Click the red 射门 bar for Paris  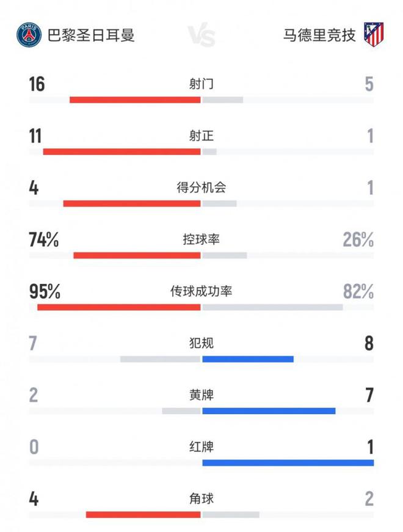pos(135,100)
